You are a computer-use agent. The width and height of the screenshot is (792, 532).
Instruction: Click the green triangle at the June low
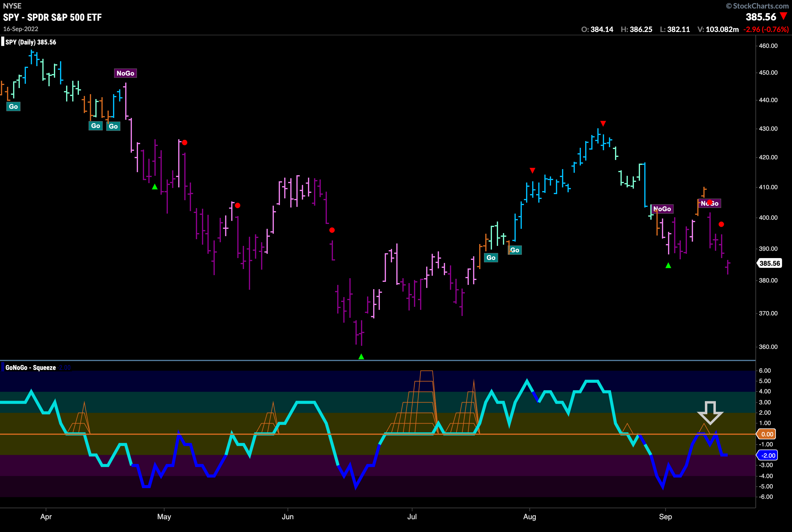tap(361, 356)
